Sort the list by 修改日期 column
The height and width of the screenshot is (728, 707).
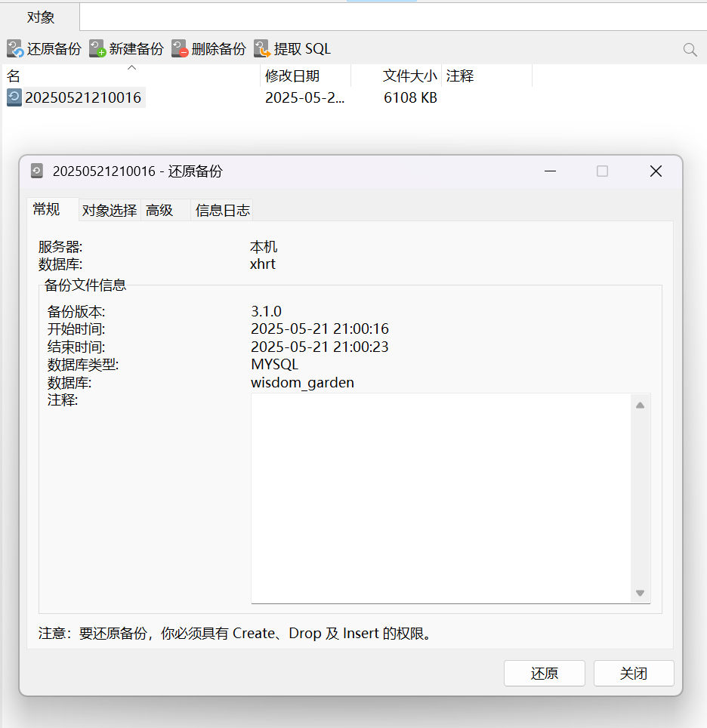coord(292,76)
